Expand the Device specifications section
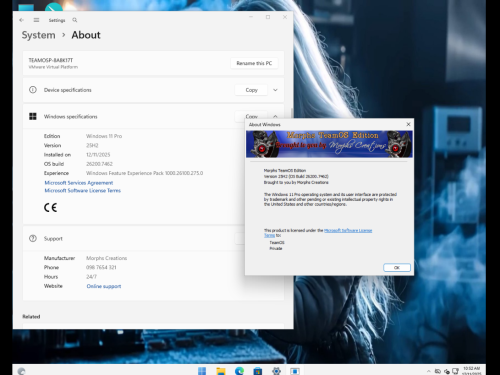500x375 pixels. coord(275,90)
